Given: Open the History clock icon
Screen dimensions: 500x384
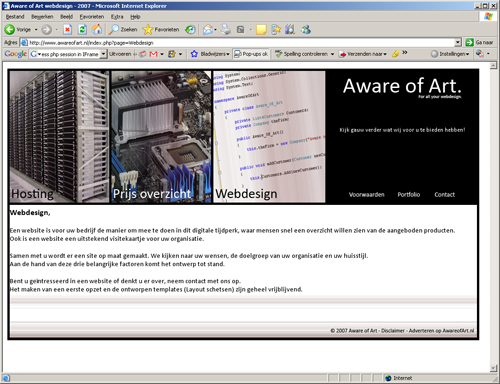Looking at the screenshot, I should coord(190,30).
